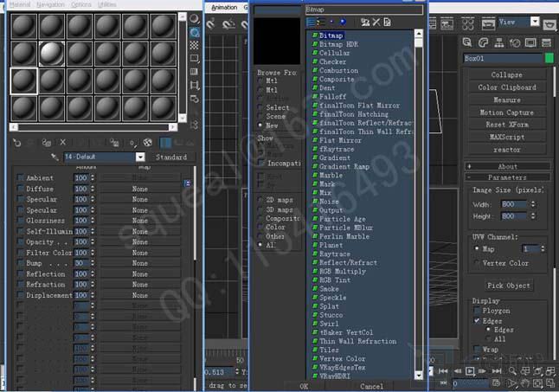Click the Zoom magnifier viewport navigation icon
559x392 pixels.
(512, 371)
